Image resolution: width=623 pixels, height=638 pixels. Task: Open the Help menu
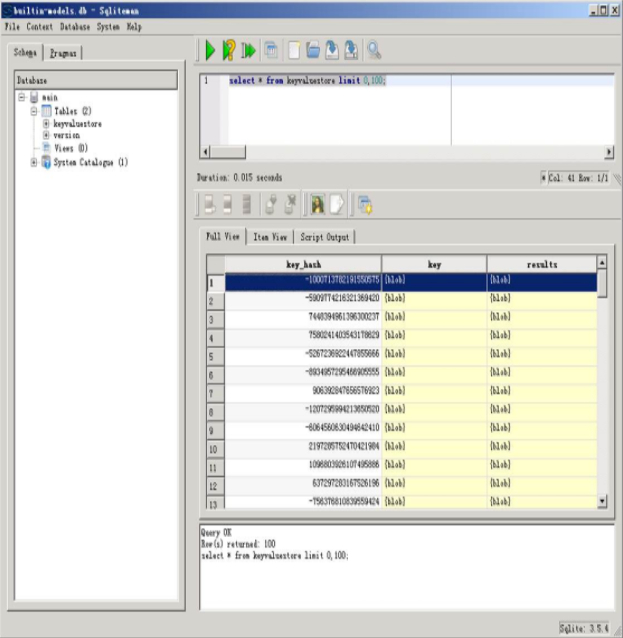[134, 27]
